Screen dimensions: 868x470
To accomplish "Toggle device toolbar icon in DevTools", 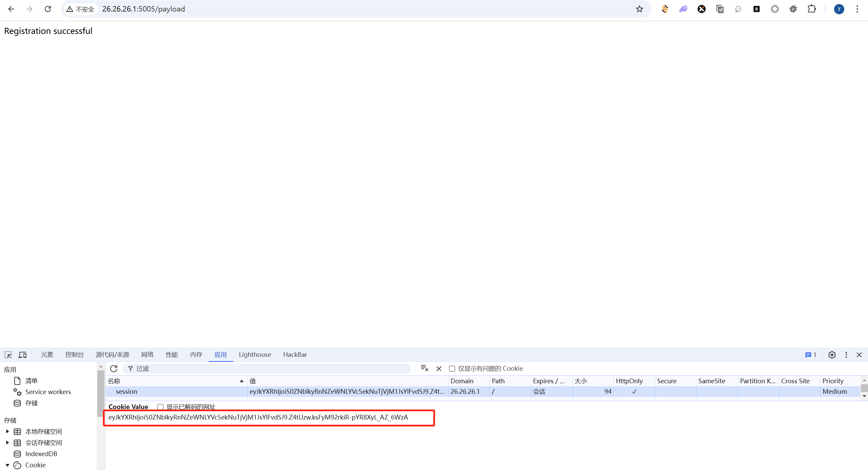I will [x=22, y=355].
